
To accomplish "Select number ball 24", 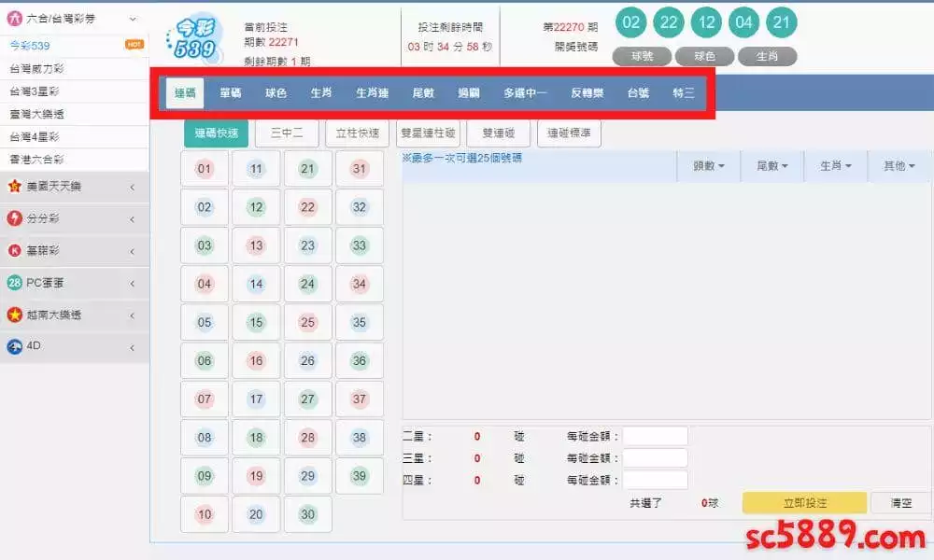I will tap(307, 284).
